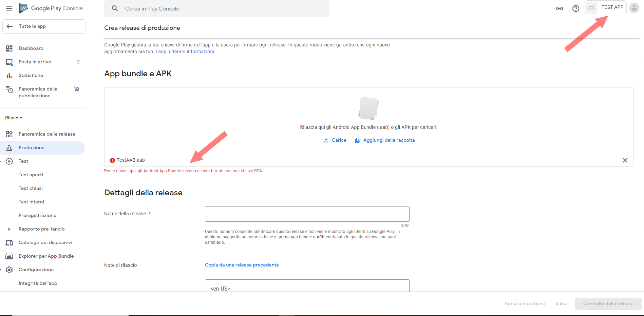The image size is (644, 316).
Task: Click the Statistiche bar chart icon
Action: 10,75
